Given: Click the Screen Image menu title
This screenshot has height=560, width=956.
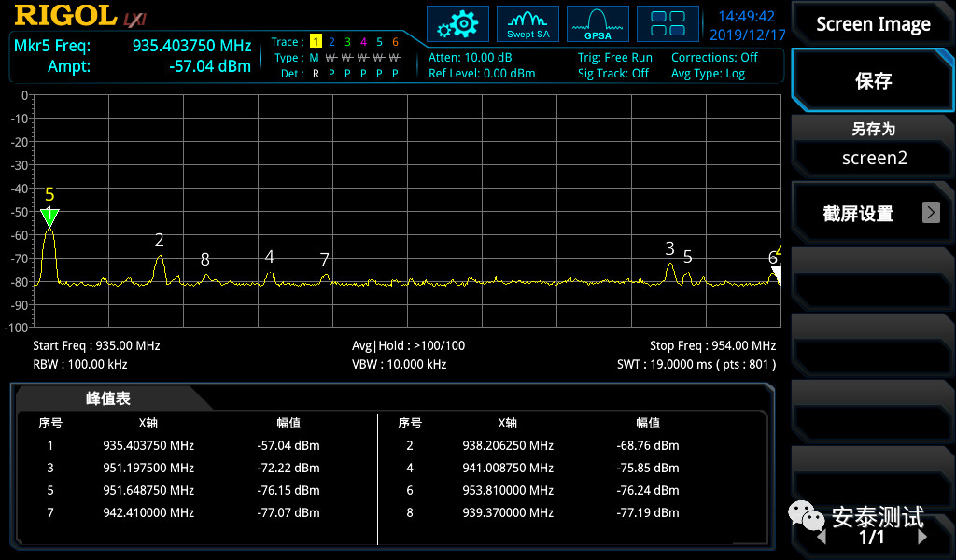Looking at the screenshot, I should click(x=873, y=24).
